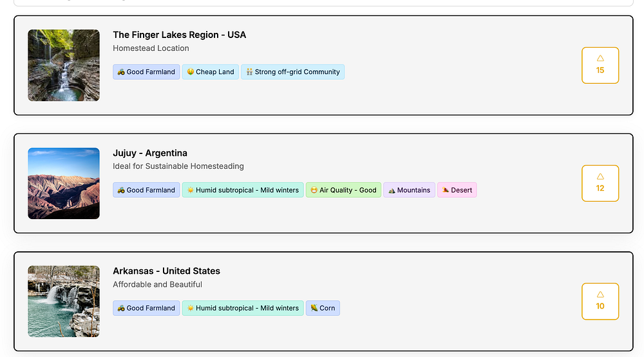The width and height of the screenshot is (644, 357).
Task: Upvote The Finger Lakes Region listing
Action: click(x=600, y=65)
